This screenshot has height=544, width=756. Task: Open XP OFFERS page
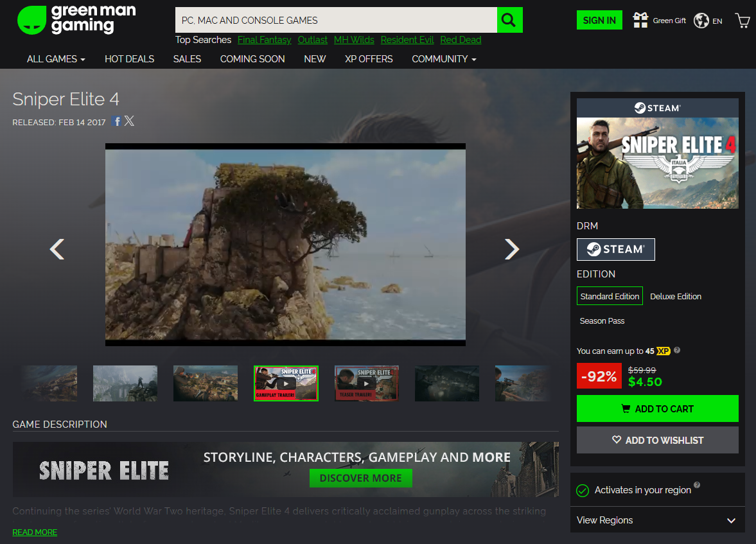369,59
